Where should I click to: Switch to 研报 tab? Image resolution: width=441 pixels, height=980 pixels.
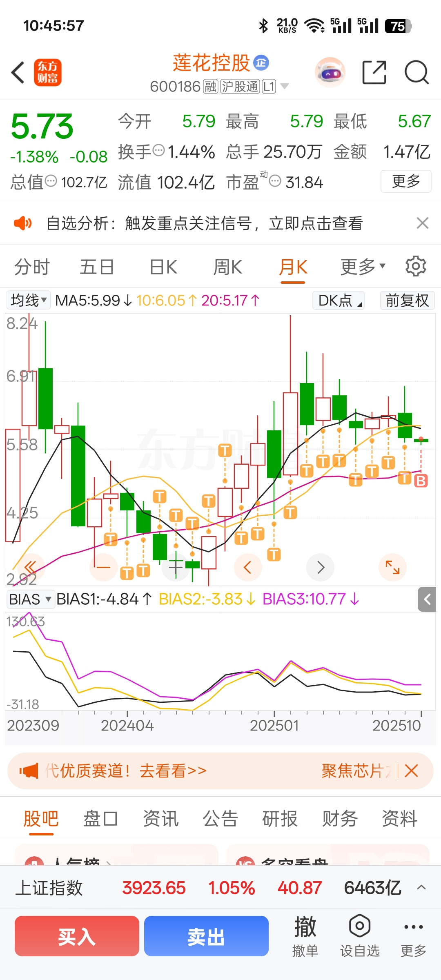tap(280, 819)
